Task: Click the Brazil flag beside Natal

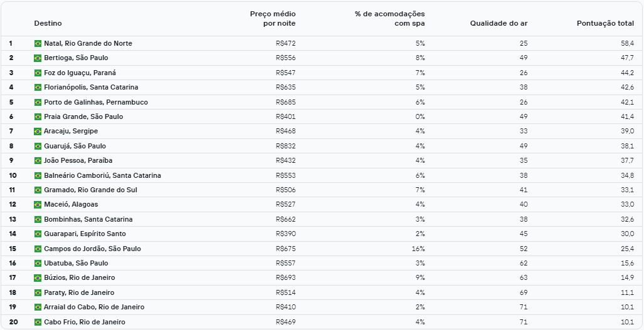Action: pyautogui.click(x=38, y=43)
